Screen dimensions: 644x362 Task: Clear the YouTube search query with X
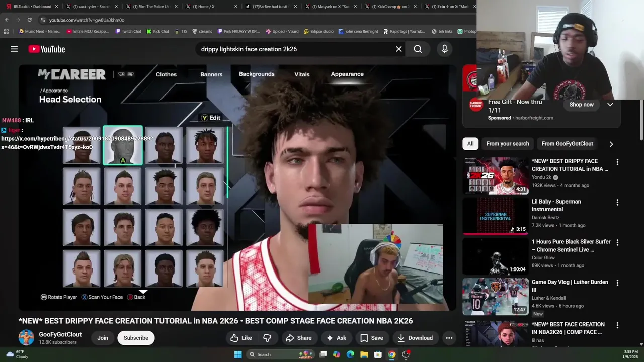coord(398,49)
